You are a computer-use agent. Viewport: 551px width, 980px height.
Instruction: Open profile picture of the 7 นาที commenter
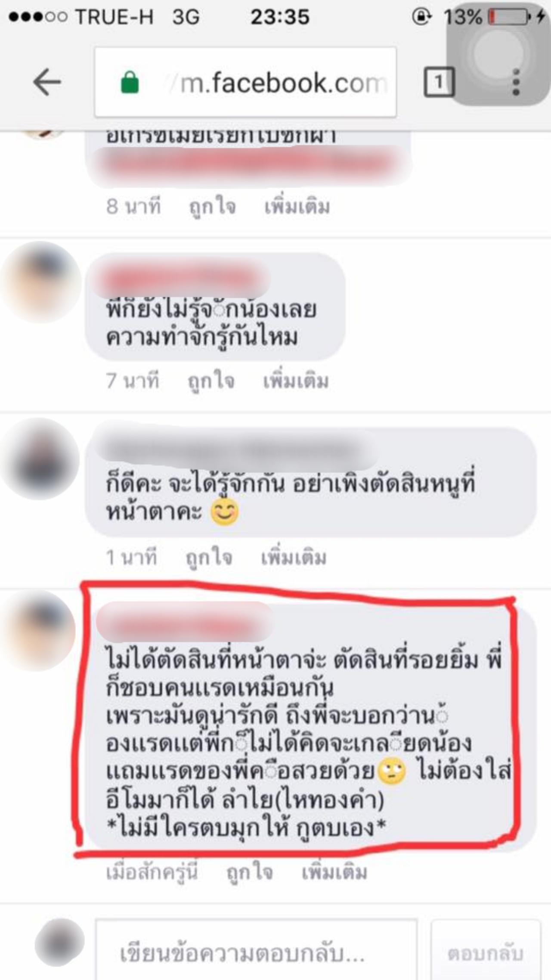(x=41, y=282)
